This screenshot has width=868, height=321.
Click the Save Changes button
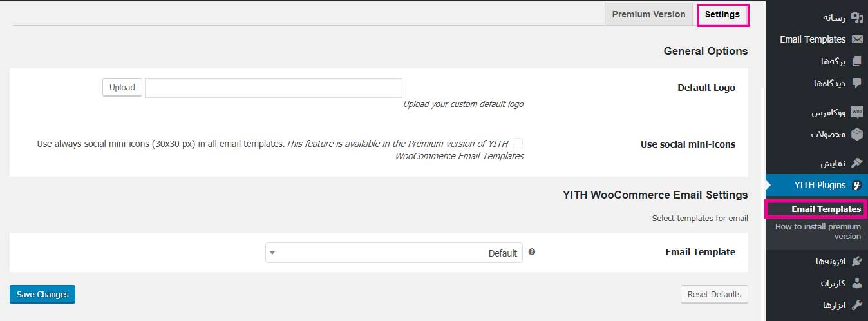tap(42, 294)
